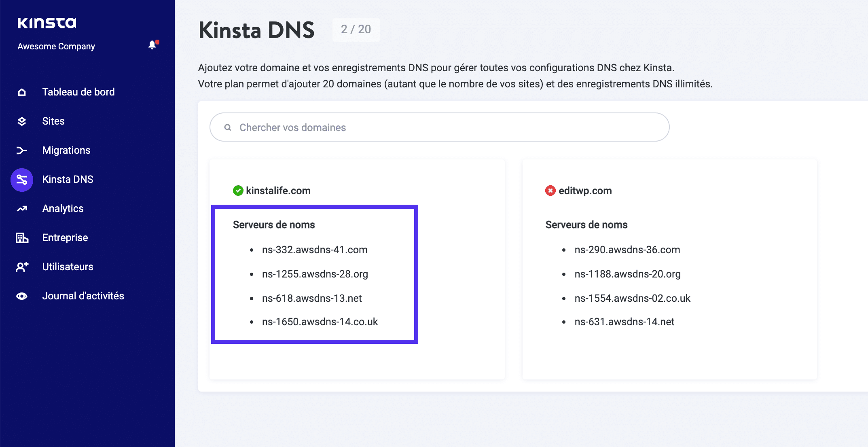Select the Sites layers icon

[x=21, y=121]
